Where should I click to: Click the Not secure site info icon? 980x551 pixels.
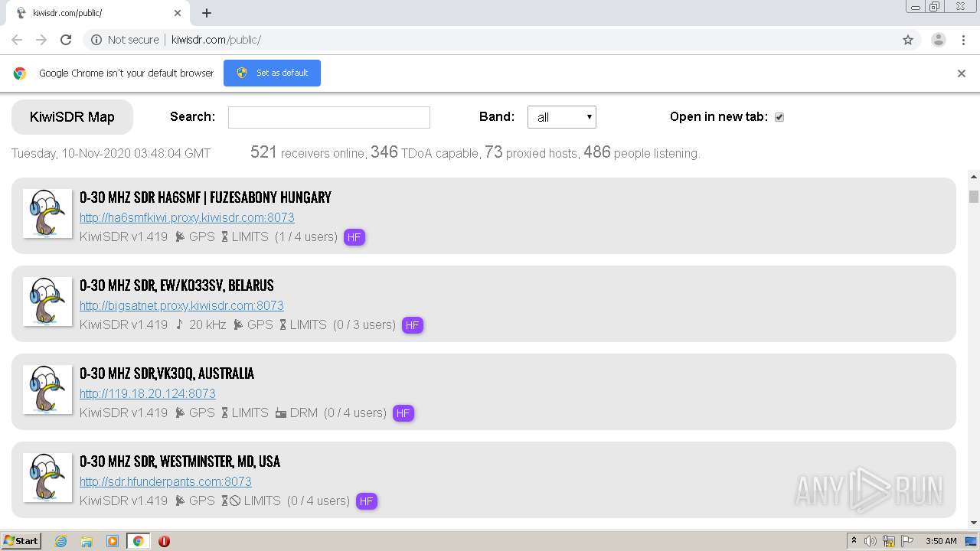click(96, 40)
